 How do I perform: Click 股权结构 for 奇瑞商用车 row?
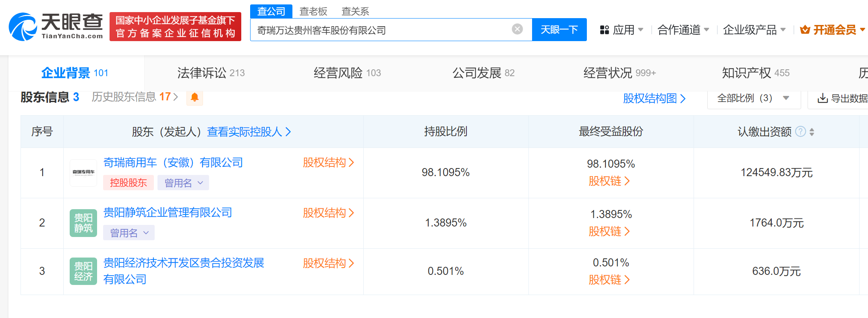[x=328, y=162]
